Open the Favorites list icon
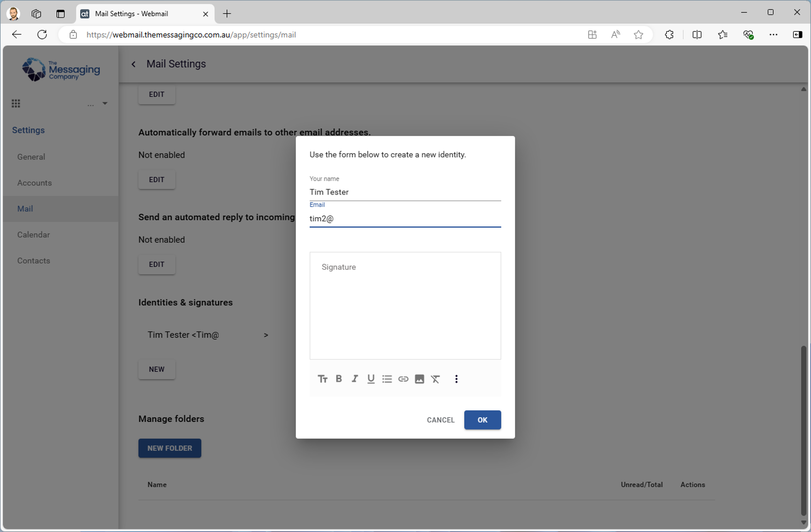 tap(722, 34)
